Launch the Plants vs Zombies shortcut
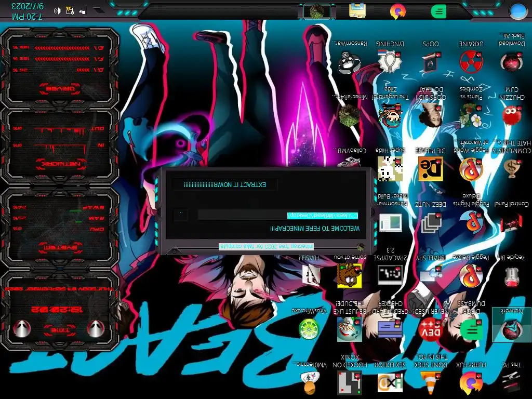532x399 pixels. tap(471, 115)
